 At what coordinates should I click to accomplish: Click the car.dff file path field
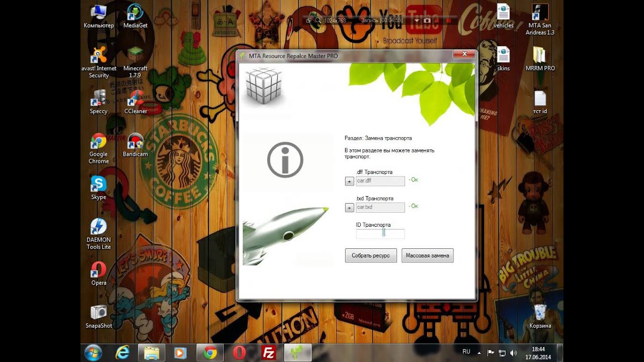click(380, 181)
